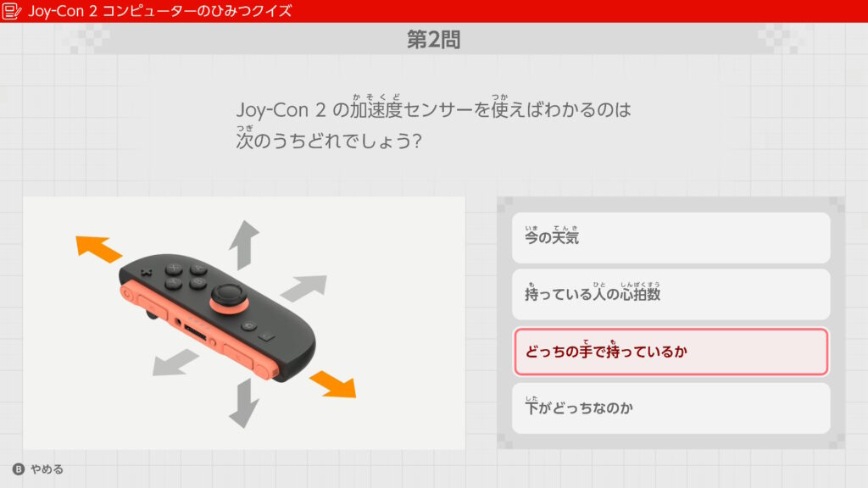Click the quiz notepad icon in red title bar
The image size is (868, 488).
pyautogui.click(x=12, y=11)
